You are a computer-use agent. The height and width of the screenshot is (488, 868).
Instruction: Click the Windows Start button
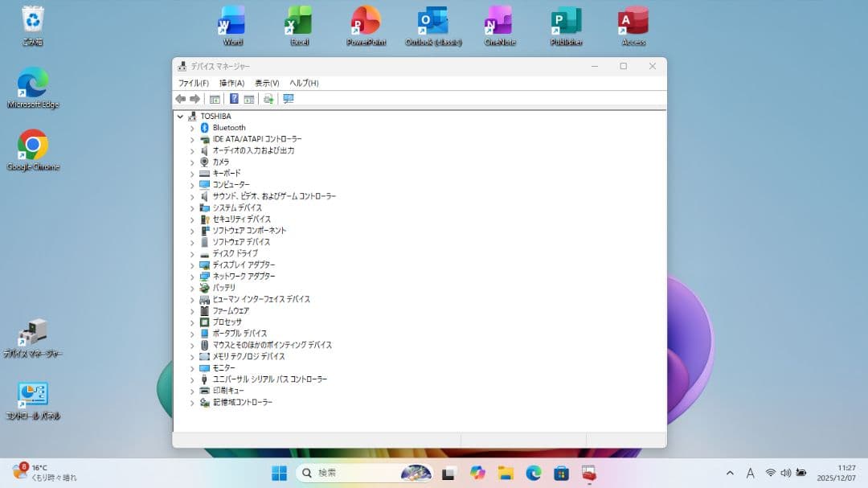click(x=279, y=473)
